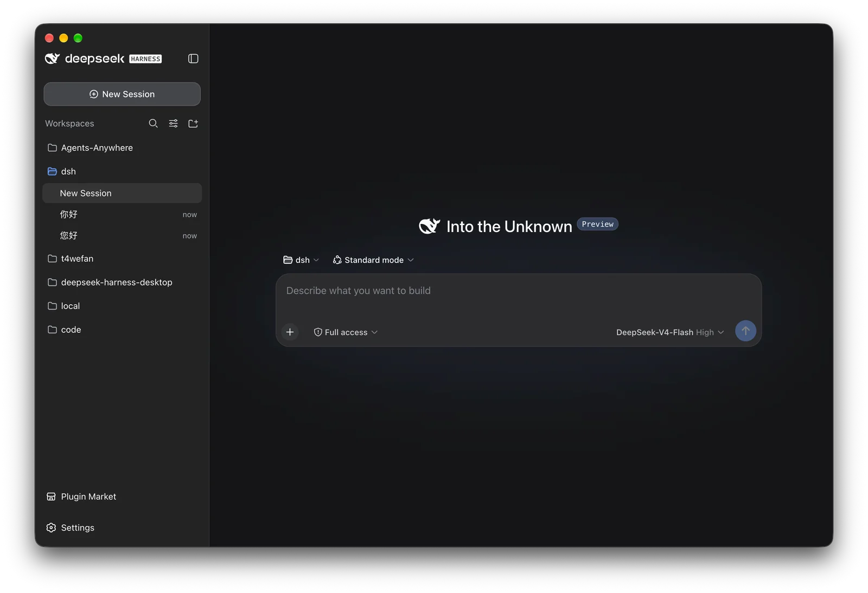Expand the t4wefan workspace
This screenshot has width=868, height=593.
point(122,259)
